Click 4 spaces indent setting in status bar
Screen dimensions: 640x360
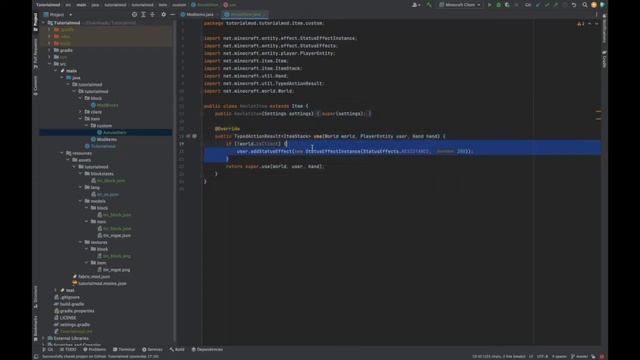pyautogui.click(x=559, y=356)
